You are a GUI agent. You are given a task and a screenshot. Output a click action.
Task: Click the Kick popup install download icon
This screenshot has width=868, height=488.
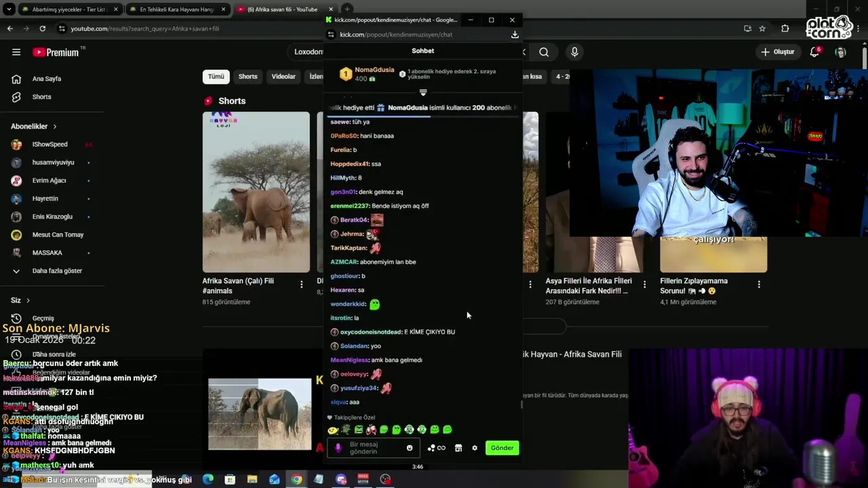coord(515,35)
